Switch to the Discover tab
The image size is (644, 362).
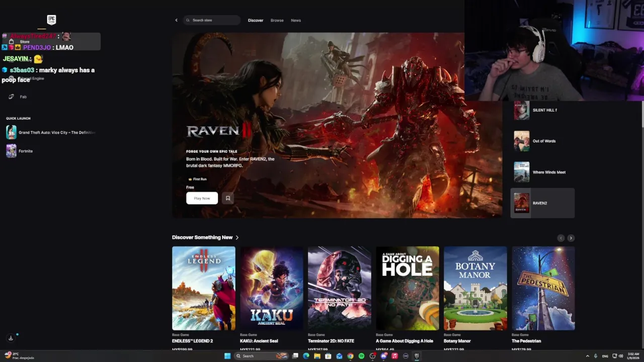[256, 20]
